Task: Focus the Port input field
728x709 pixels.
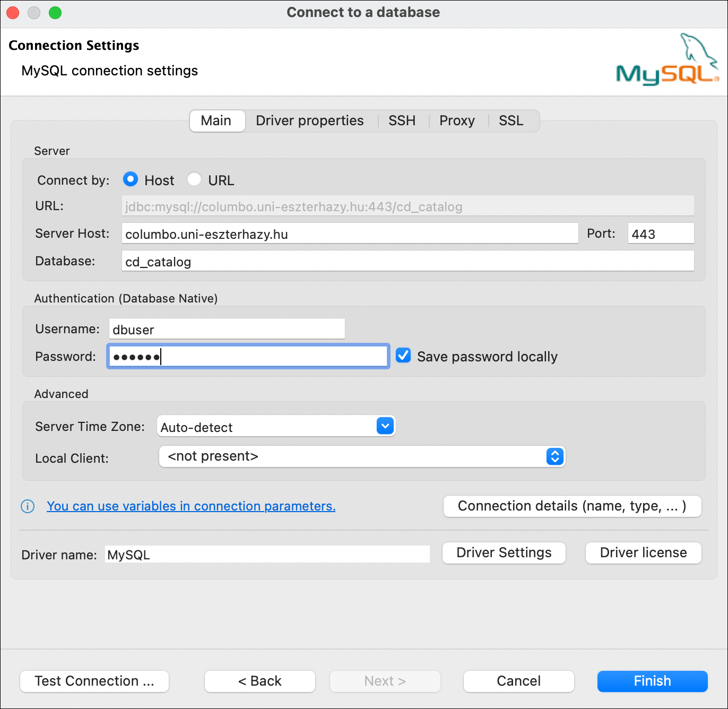Action: tap(660, 234)
